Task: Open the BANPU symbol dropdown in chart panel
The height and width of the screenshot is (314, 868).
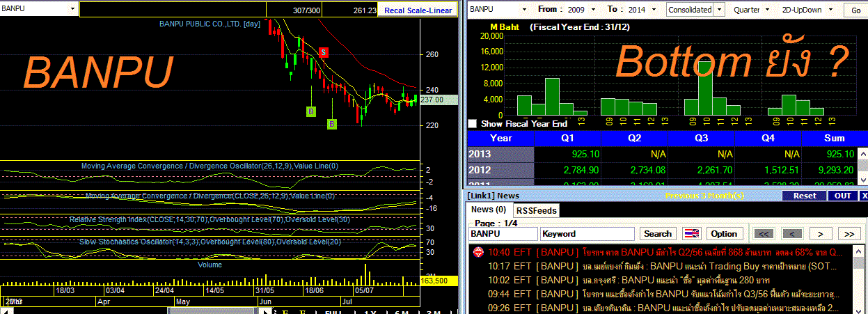Action: click(x=73, y=9)
